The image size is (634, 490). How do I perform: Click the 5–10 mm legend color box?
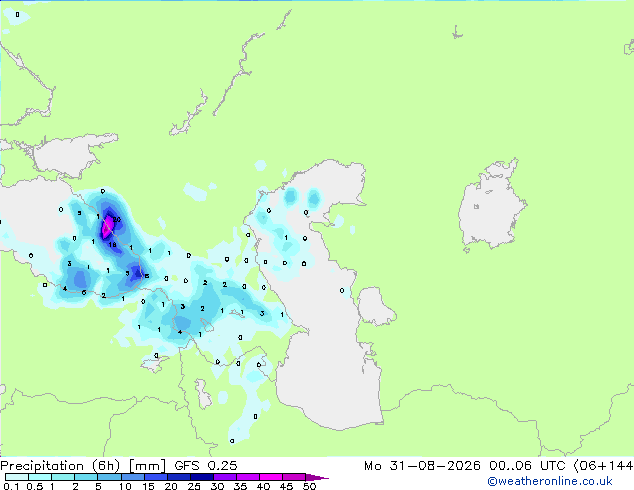[x=109, y=477]
